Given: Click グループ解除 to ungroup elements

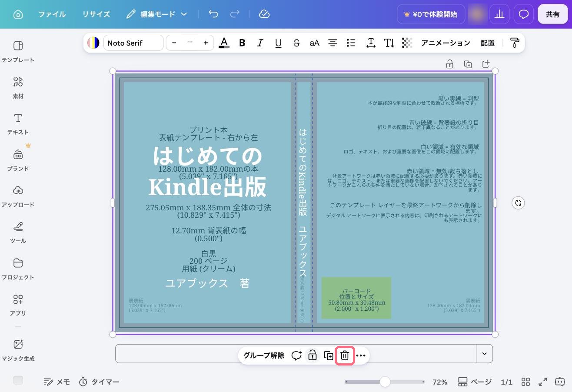Looking at the screenshot, I should [264, 355].
